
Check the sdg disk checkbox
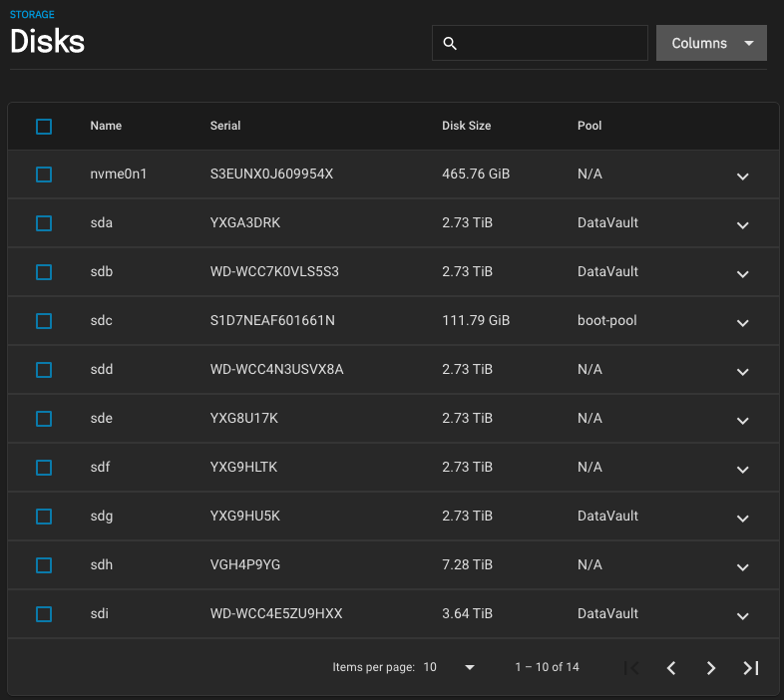[x=44, y=517]
